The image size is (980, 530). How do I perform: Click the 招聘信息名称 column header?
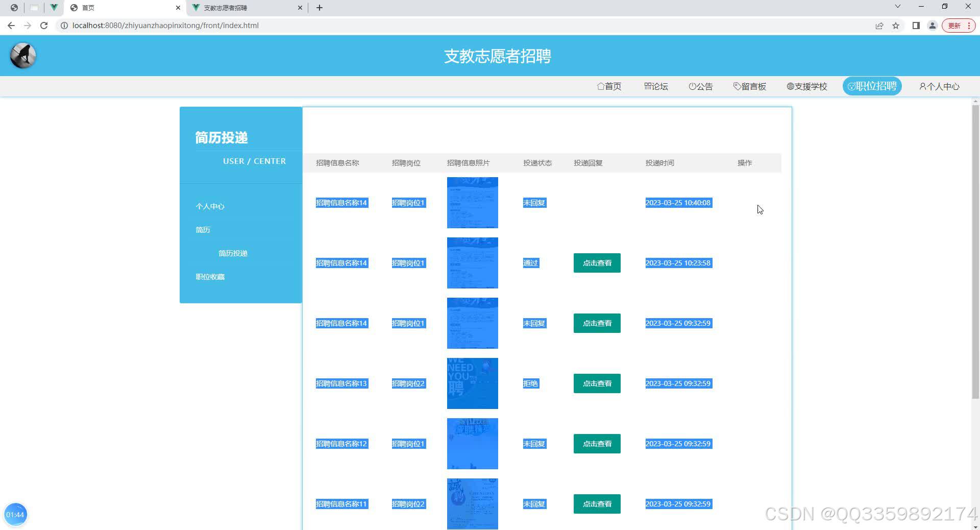[337, 163]
